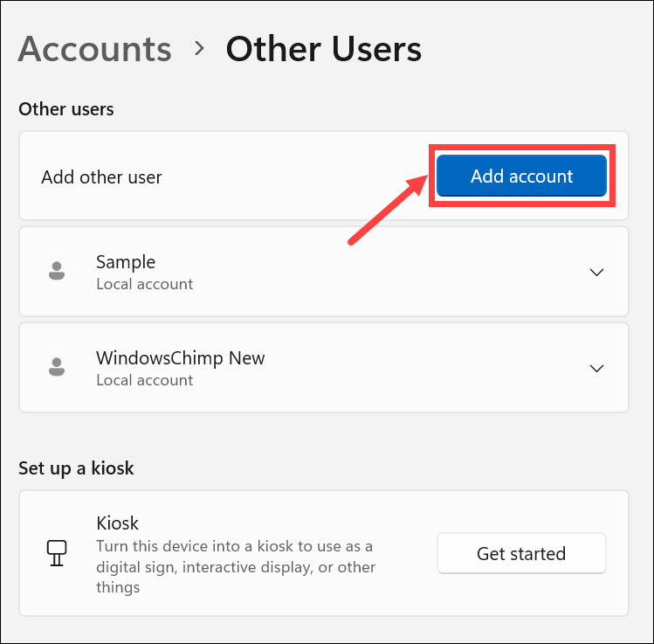
Task: Expand the WindowsChimp New account chevron
Action: (597, 368)
